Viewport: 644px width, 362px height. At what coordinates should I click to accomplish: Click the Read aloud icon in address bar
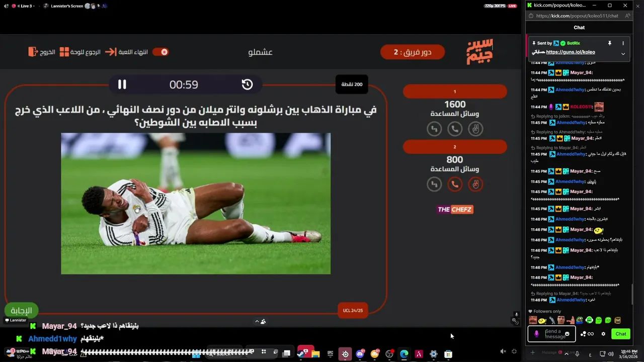(x=627, y=16)
